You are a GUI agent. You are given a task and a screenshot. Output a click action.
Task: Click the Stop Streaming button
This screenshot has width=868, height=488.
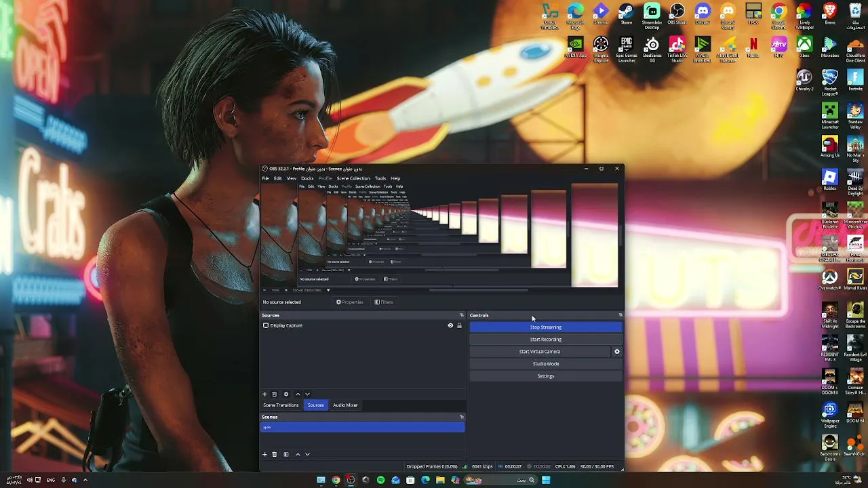coord(546,327)
